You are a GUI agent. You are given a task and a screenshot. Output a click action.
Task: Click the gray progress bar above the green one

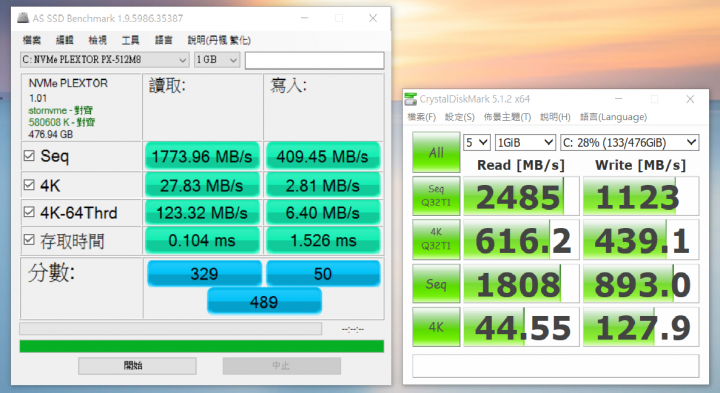(x=170, y=328)
